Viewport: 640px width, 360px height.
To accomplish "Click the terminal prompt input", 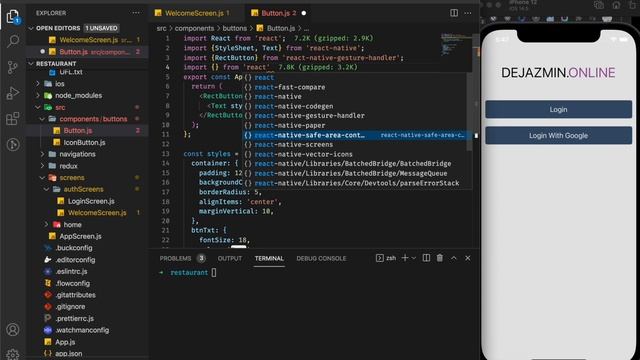I will [214, 273].
